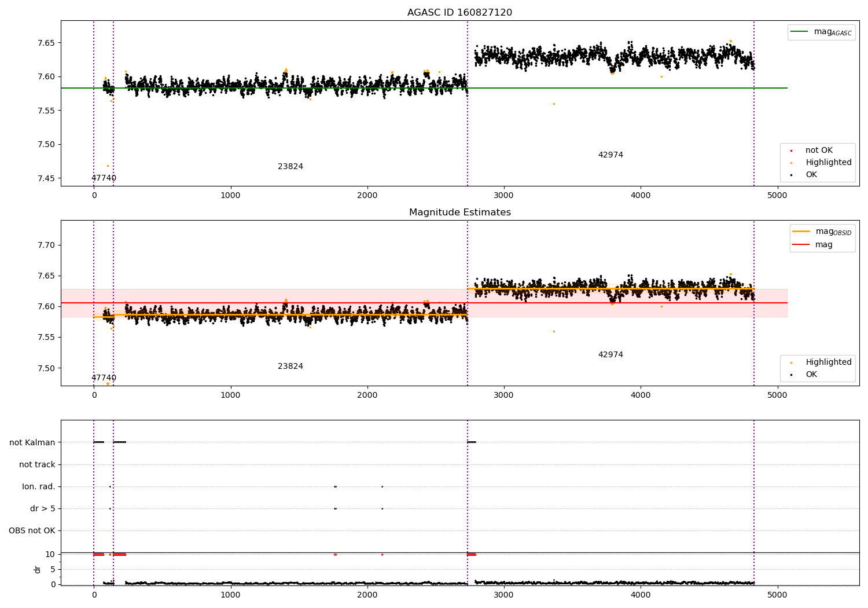Click the '42974' annotation in Magnitude Estimates plot
Viewport: 868px width, 608px height.
(610, 354)
